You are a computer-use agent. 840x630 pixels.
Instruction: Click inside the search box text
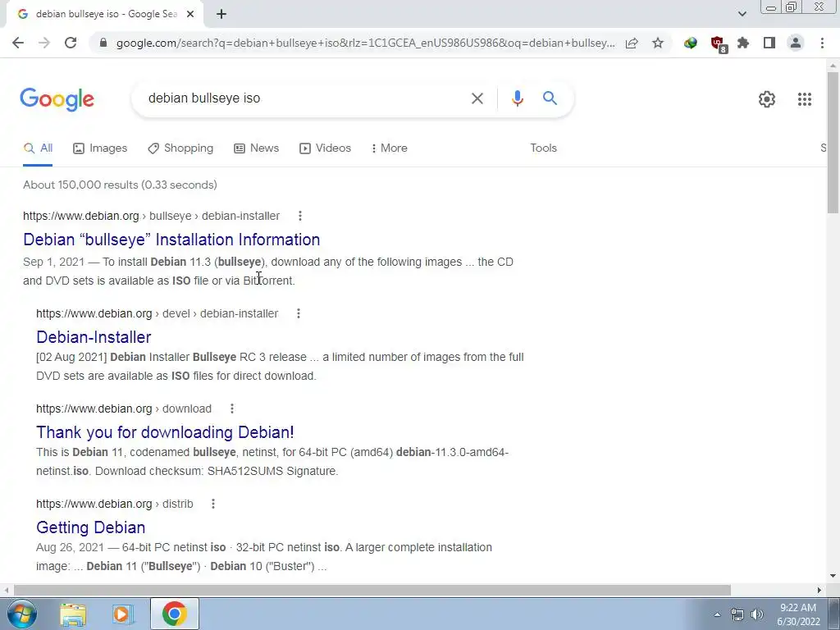204,98
